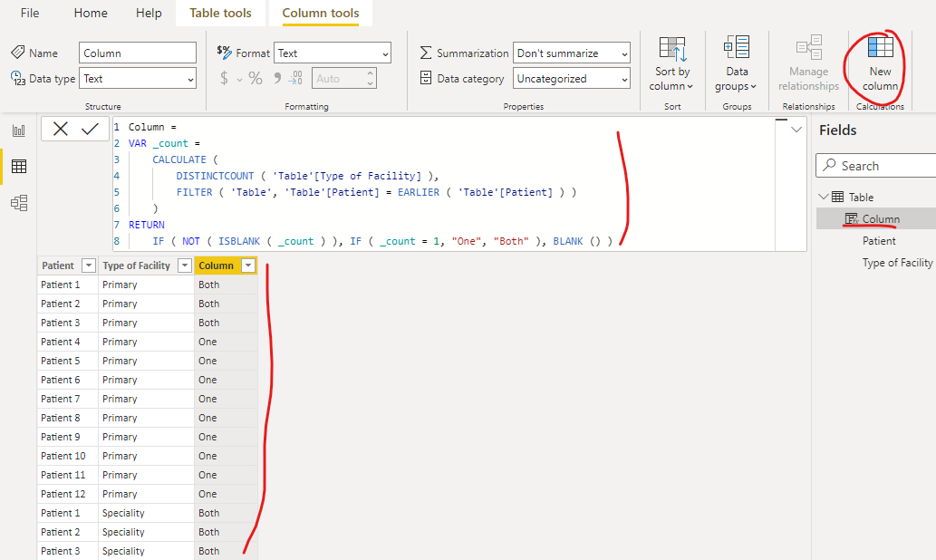Click the VAR _count line in formula

[x=164, y=143]
